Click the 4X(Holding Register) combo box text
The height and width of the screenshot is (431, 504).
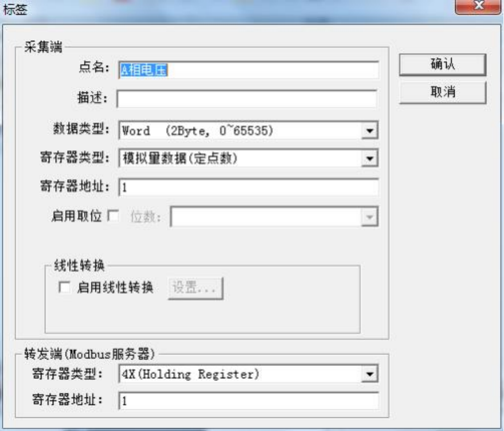tap(190, 374)
